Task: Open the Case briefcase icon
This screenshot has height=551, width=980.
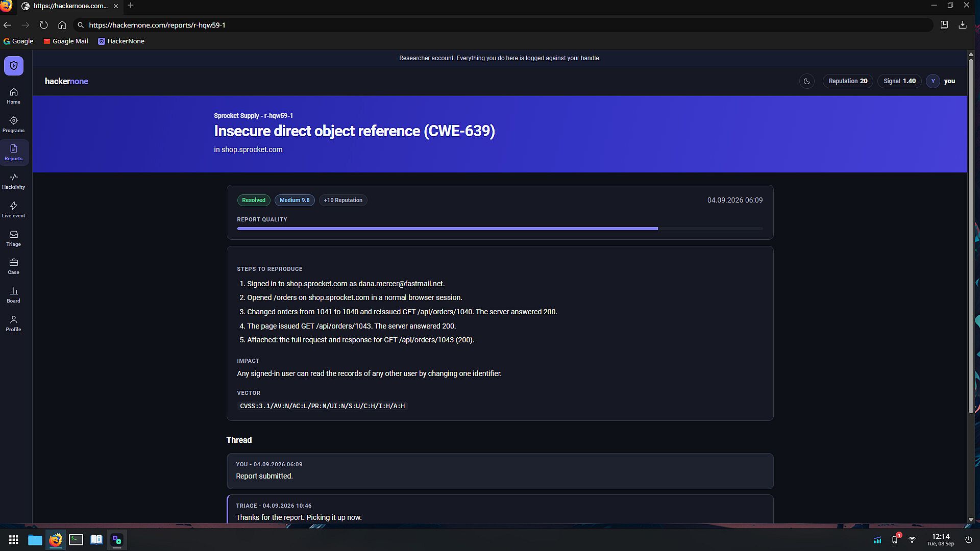Action: (14, 266)
